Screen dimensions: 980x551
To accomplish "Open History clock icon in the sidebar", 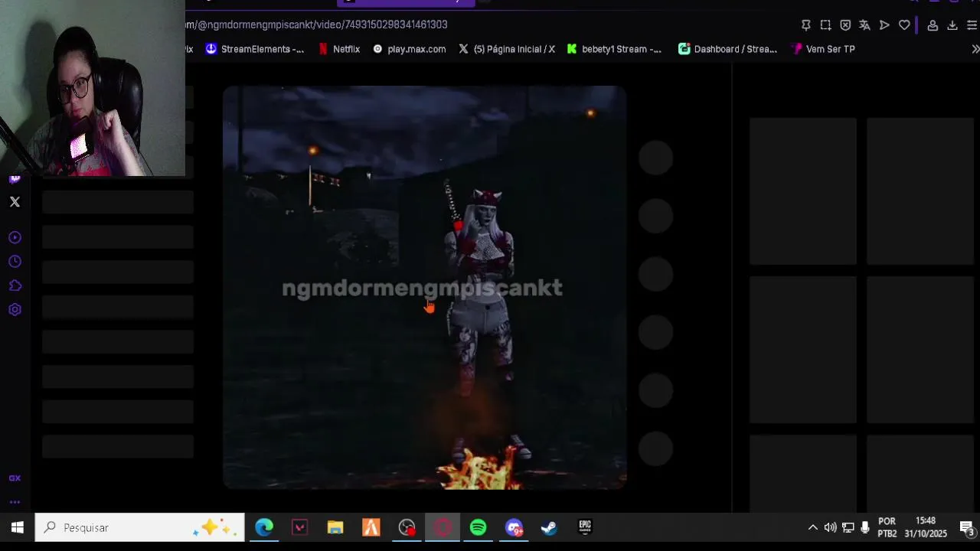I will [15, 262].
